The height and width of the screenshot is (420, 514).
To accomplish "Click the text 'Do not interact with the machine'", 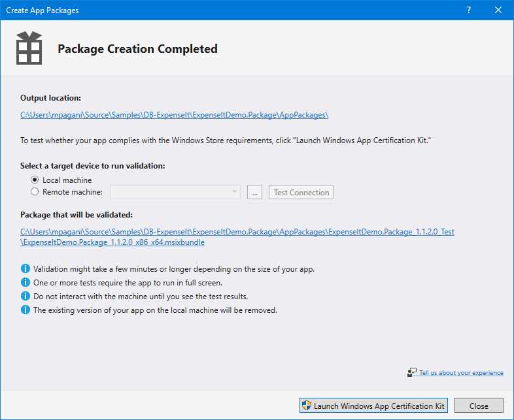I will click(141, 297).
